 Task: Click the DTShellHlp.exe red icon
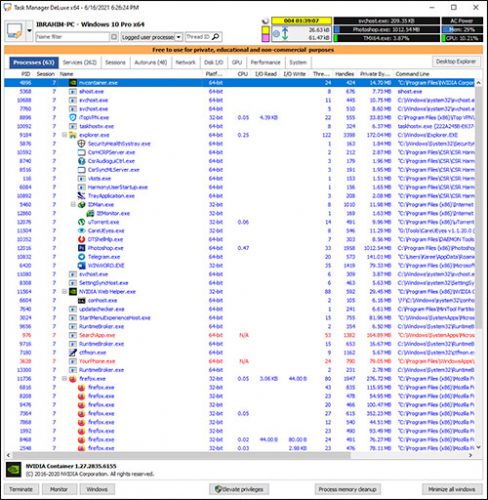tap(81, 239)
